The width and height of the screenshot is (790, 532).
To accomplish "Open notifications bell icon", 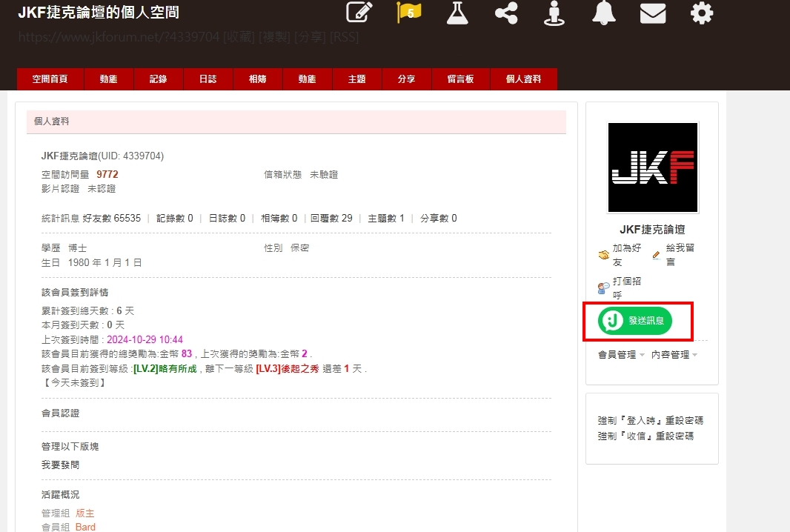I will point(603,13).
